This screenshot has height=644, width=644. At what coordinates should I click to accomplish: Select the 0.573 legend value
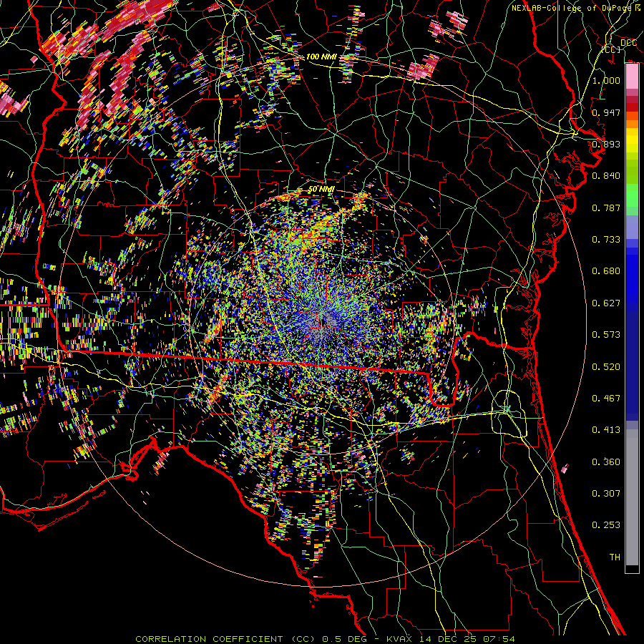pyautogui.click(x=606, y=335)
